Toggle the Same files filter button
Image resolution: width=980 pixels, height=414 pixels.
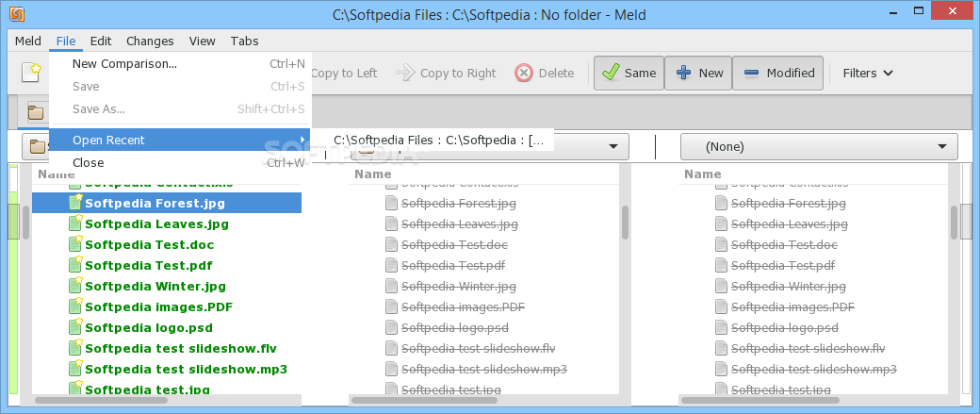tap(629, 74)
